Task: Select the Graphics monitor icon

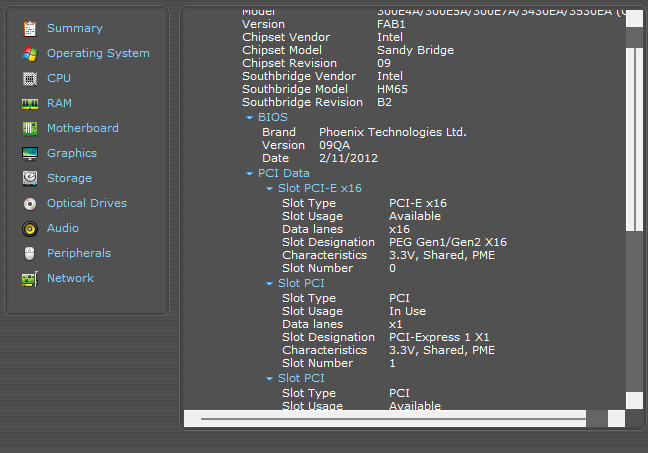Action: point(30,153)
